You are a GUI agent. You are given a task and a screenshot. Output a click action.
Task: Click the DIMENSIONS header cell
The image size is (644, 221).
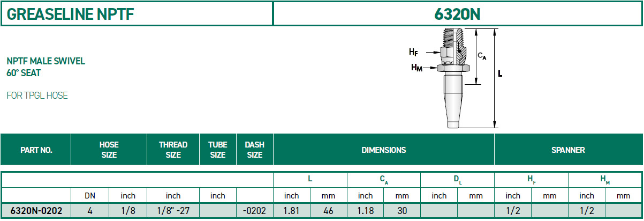pyautogui.click(x=383, y=150)
